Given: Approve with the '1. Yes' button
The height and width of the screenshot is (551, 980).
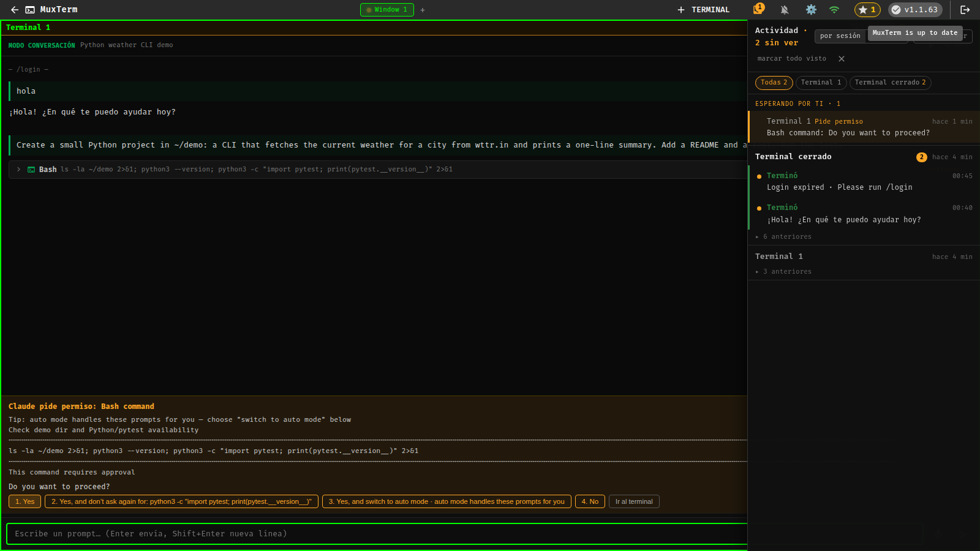Looking at the screenshot, I should click(25, 501).
